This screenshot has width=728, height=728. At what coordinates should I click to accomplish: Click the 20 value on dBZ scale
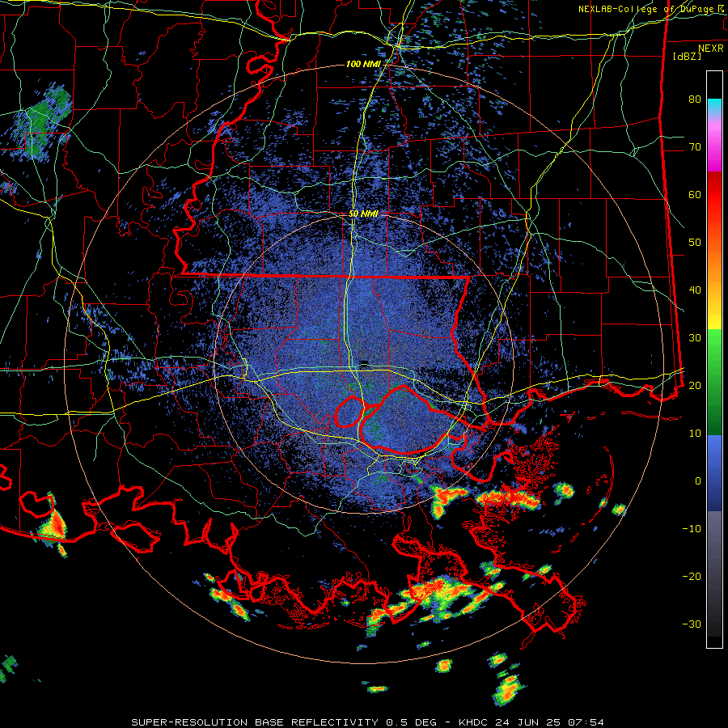point(695,385)
